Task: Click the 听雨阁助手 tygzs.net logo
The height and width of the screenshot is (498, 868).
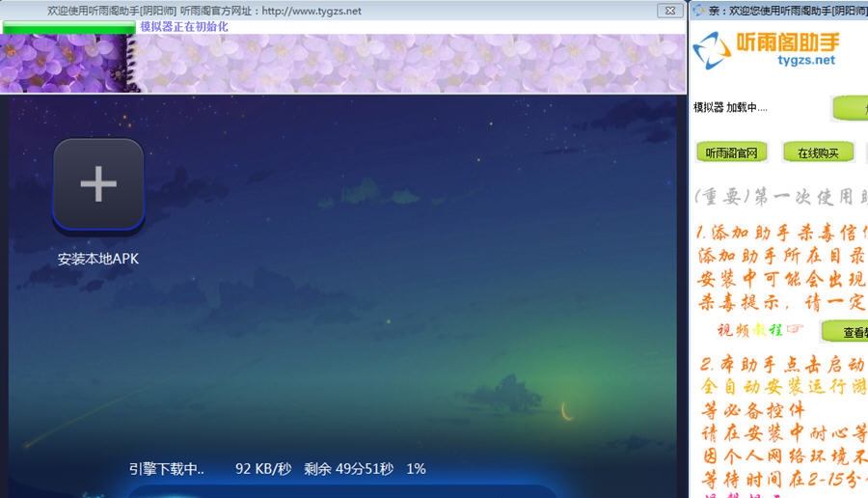Action: tap(767, 50)
